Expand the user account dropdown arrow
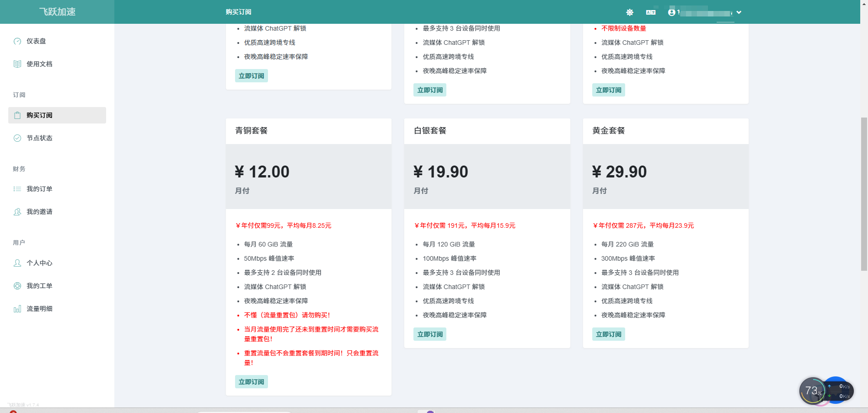 click(x=739, y=12)
